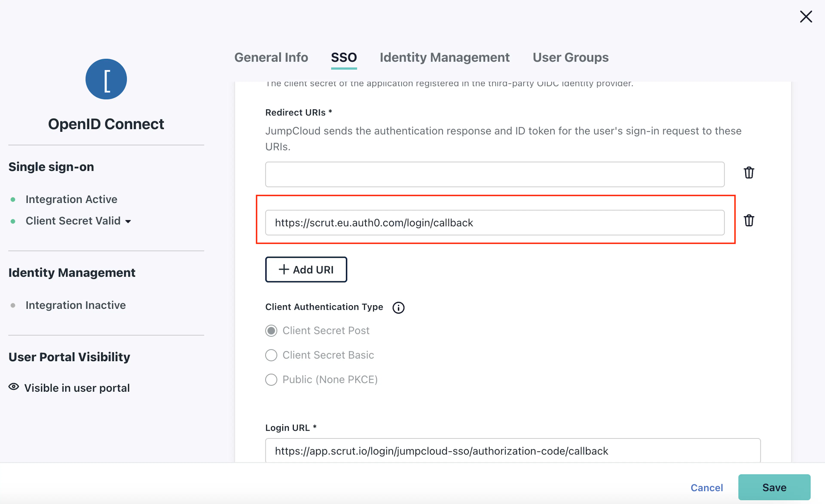
Task: Edit the auth0 callback redirect URI field
Action: click(x=495, y=223)
